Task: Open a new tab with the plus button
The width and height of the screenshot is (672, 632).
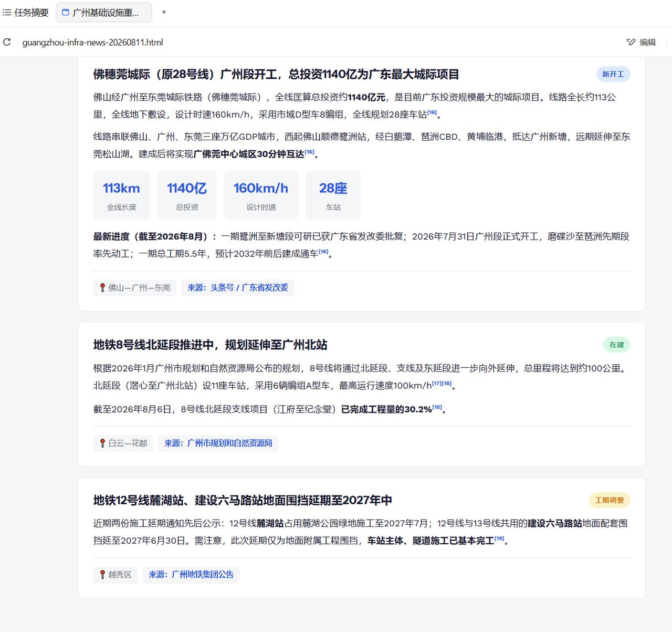Action: tap(164, 12)
